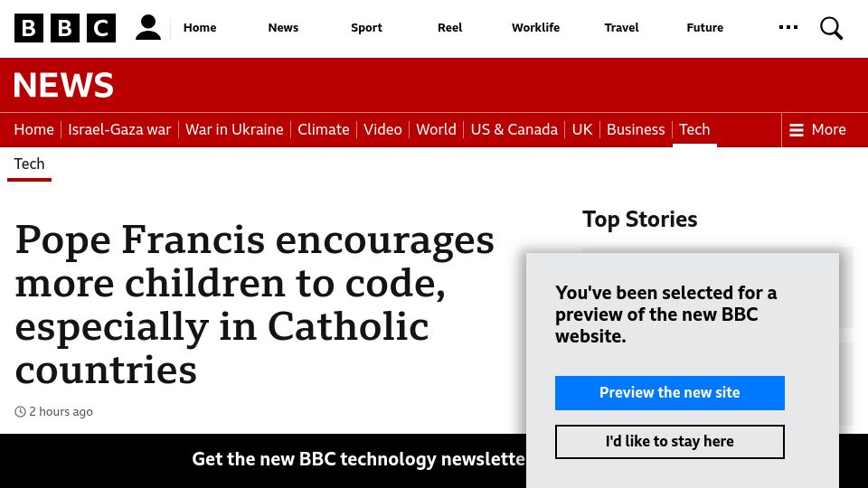This screenshot has height=488, width=868.
Task: Open the search magnifier icon
Action: 831,28
